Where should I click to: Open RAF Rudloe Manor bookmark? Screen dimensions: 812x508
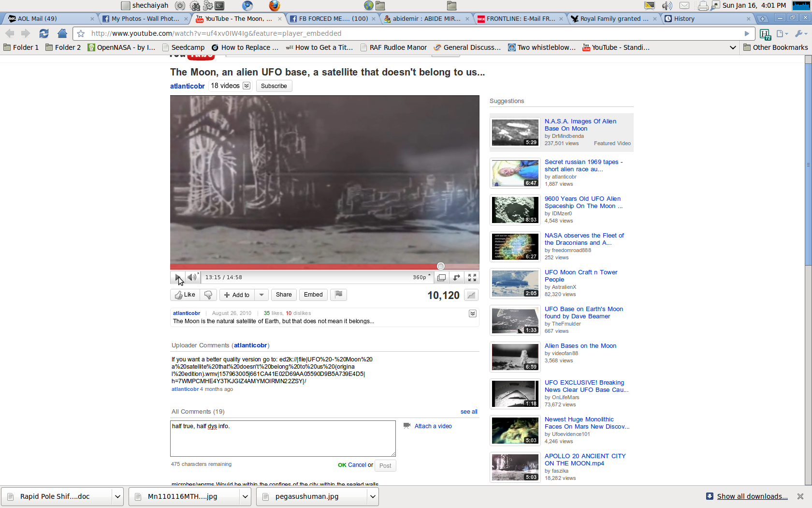coord(393,47)
